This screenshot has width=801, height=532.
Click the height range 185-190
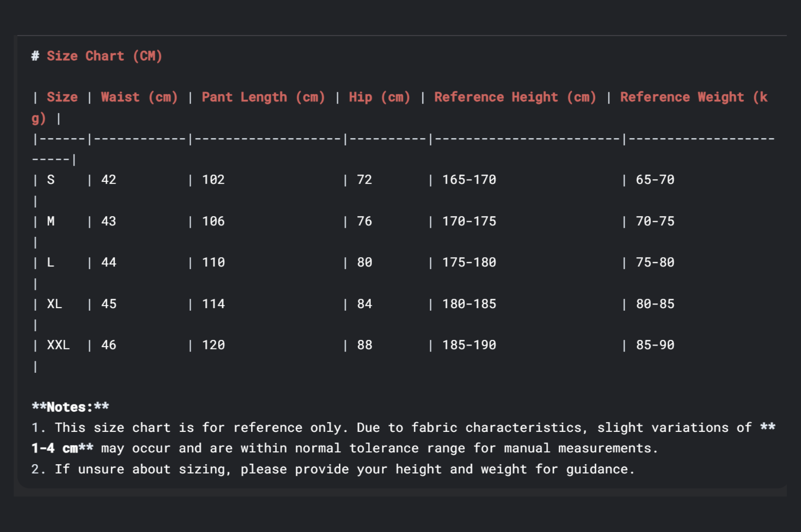pyautogui.click(x=469, y=345)
